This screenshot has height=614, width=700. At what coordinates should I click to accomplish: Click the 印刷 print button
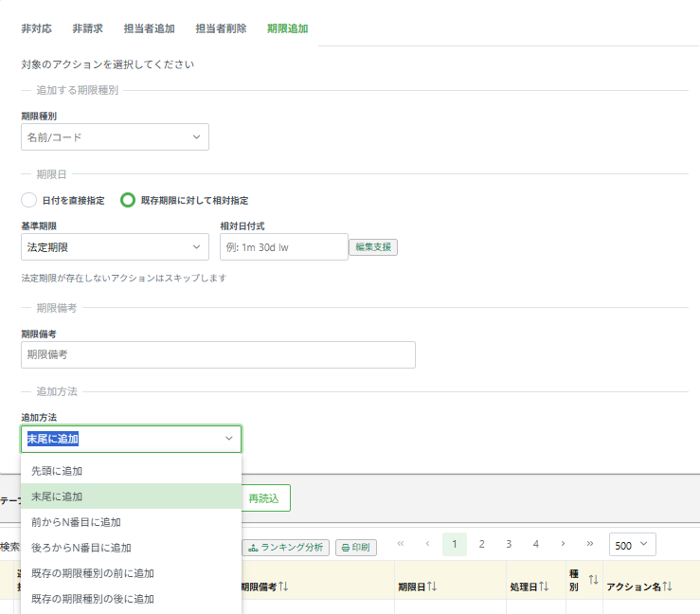point(356,547)
